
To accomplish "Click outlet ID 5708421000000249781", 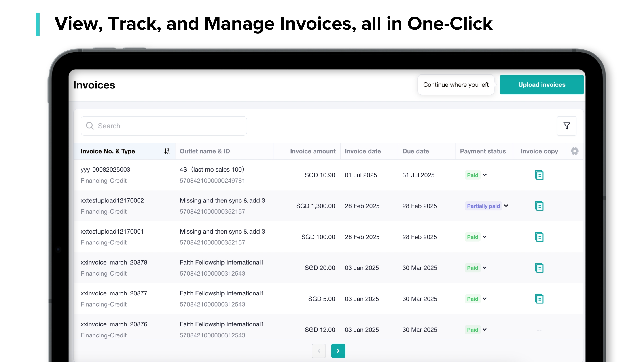I will point(212,181).
